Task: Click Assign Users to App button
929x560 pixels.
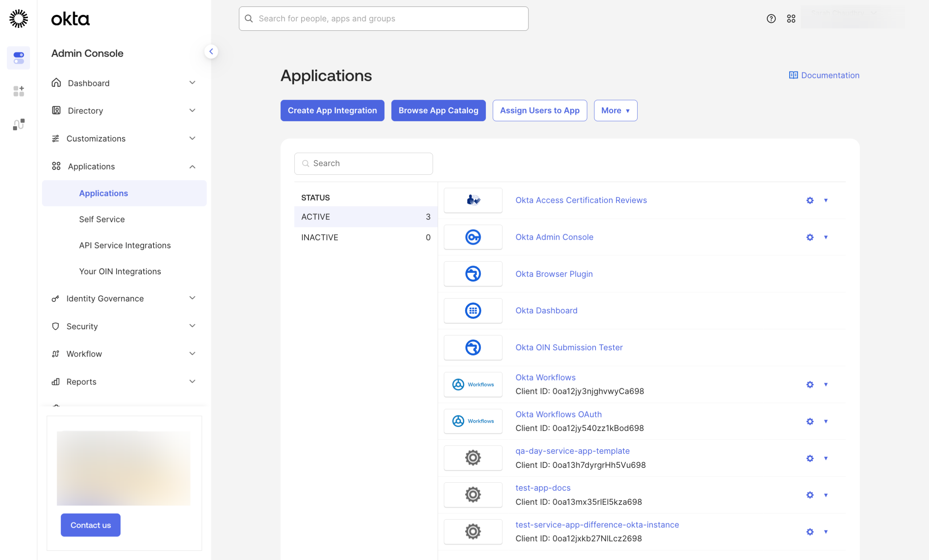Action: [x=540, y=110]
